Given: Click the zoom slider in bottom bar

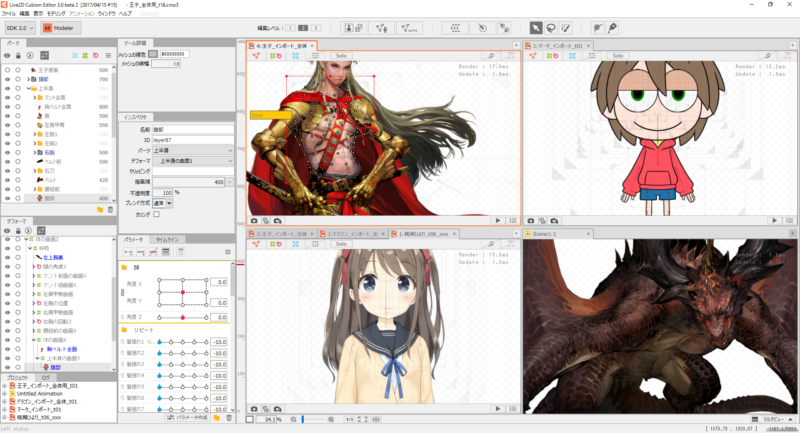Looking at the screenshot, I should [x=312, y=419].
